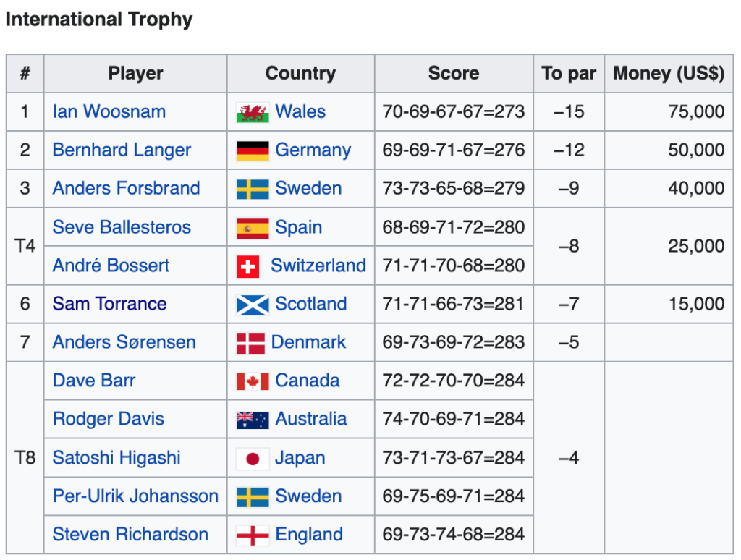Click the Switzerland flag icon
This screenshot has width=741, height=560.
[248, 266]
